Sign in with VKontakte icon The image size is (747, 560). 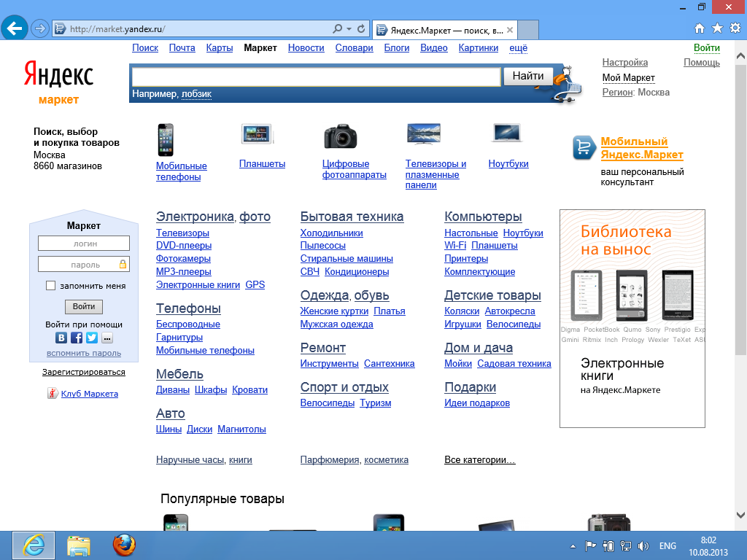coord(61,338)
